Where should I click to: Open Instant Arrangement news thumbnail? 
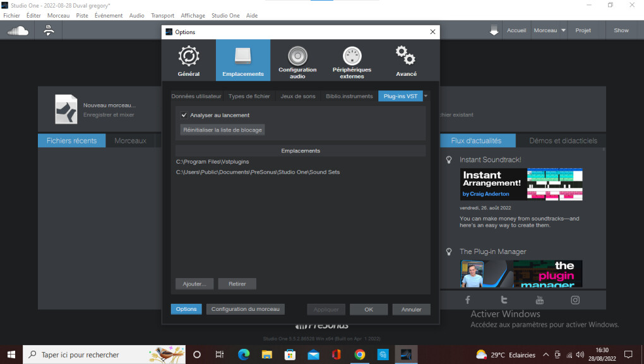[x=521, y=184]
